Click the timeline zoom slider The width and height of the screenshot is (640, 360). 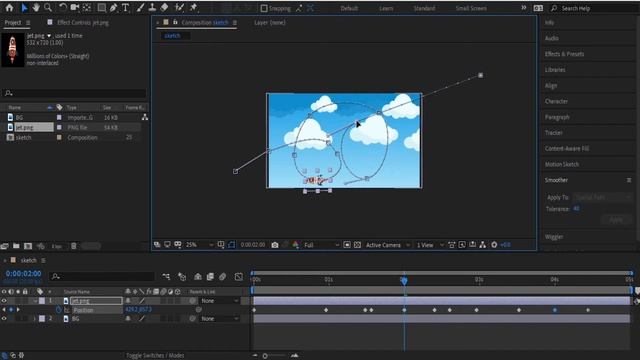pos(265,356)
